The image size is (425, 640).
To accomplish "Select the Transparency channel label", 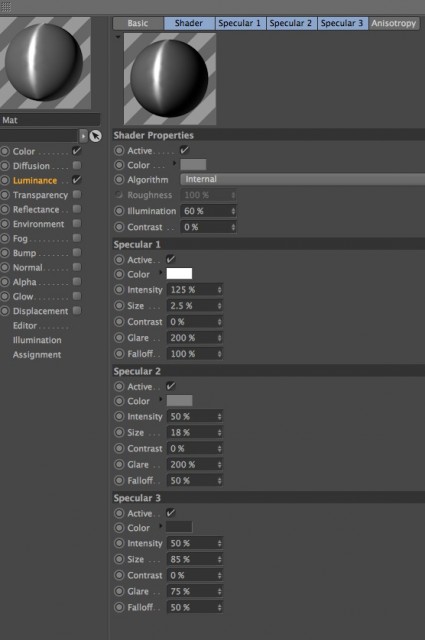I will click(x=40, y=195).
